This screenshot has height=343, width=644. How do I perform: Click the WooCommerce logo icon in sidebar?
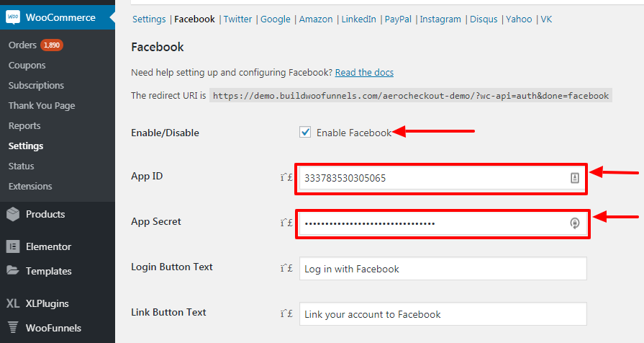13,17
